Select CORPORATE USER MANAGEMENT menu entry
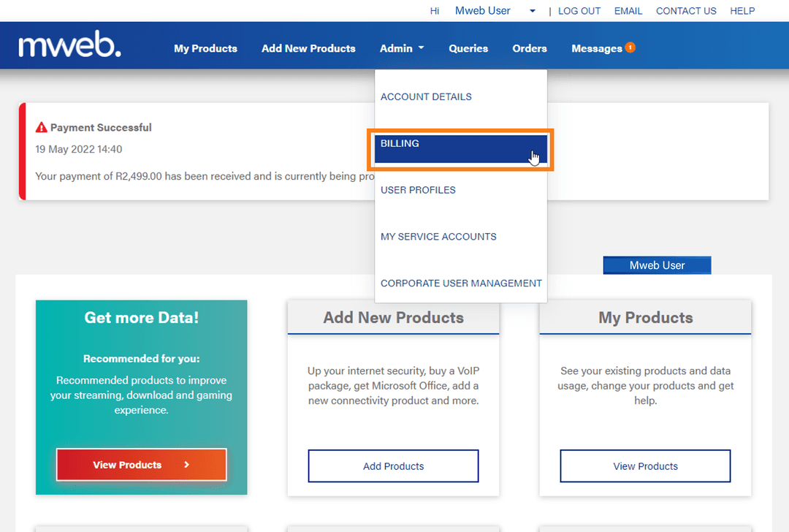This screenshot has height=532, width=789. tap(460, 283)
